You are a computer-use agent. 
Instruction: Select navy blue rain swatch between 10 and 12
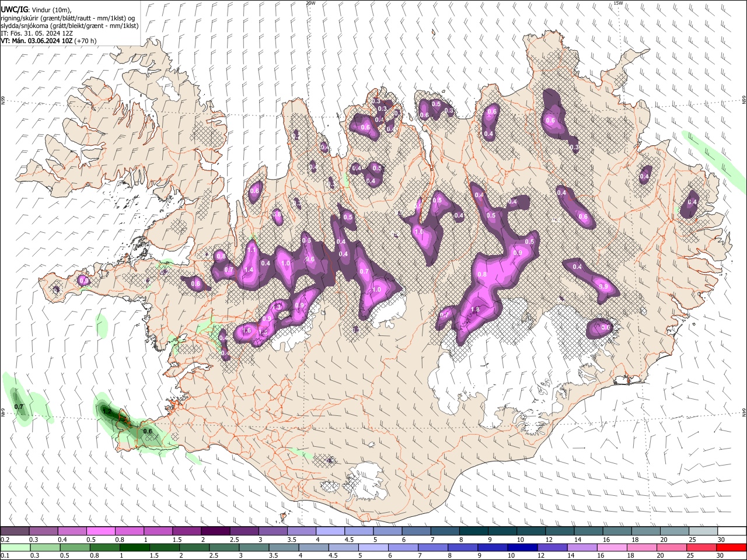[x=523, y=547]
